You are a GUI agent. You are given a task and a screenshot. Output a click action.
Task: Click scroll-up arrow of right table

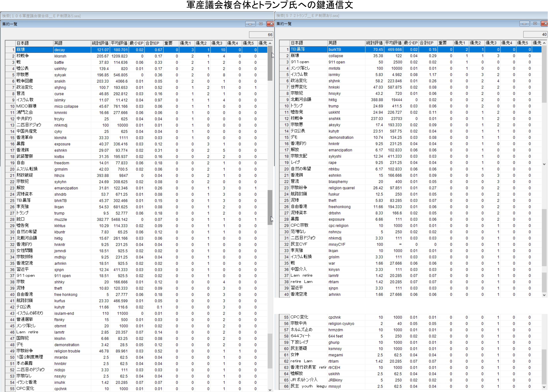(544, 43)
